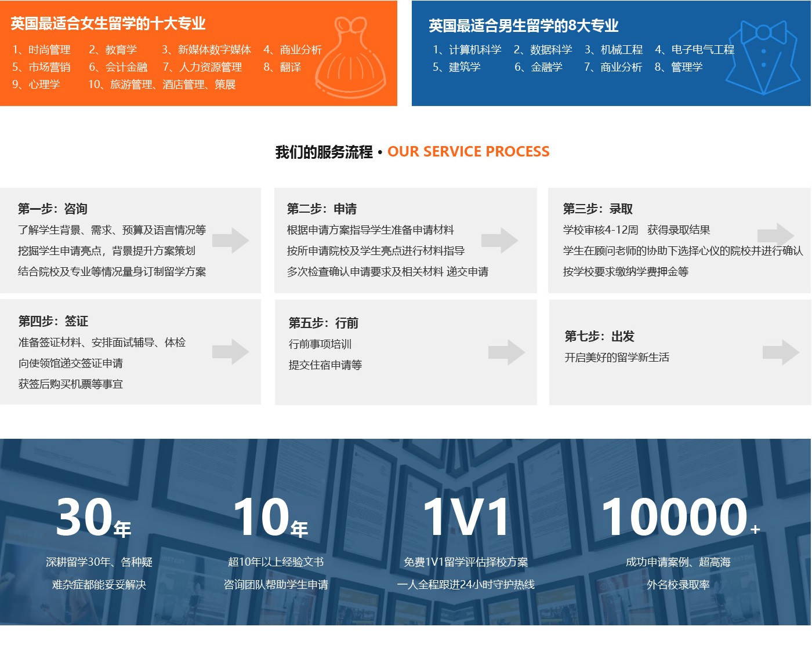Select 8、管理学 major
Viewport: 812px width, 670px height.
679,67
